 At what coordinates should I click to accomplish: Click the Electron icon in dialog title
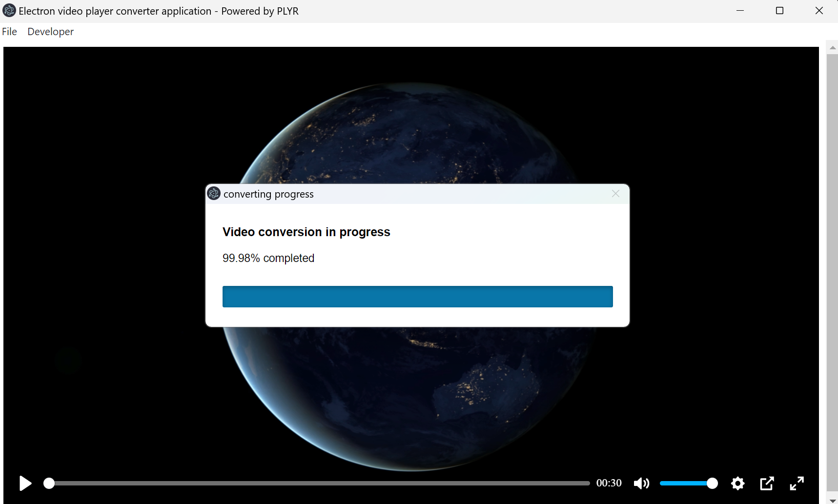pyautogui.click(x=214, y=194)
